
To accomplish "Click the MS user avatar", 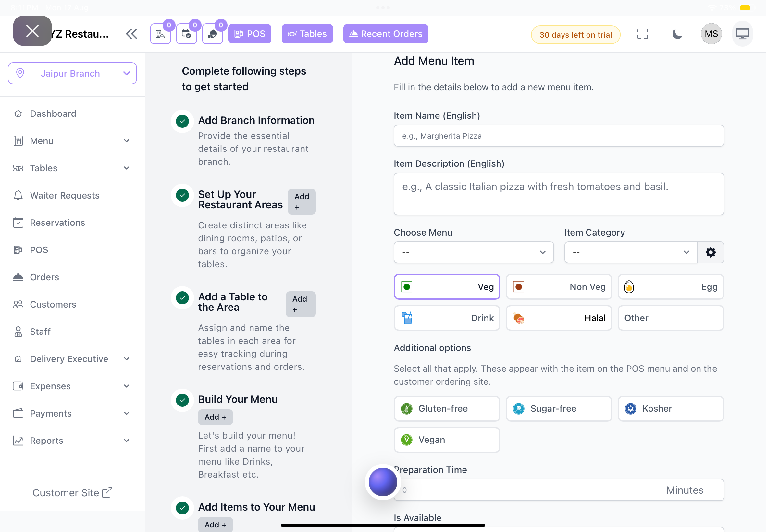I will (711, 34).
